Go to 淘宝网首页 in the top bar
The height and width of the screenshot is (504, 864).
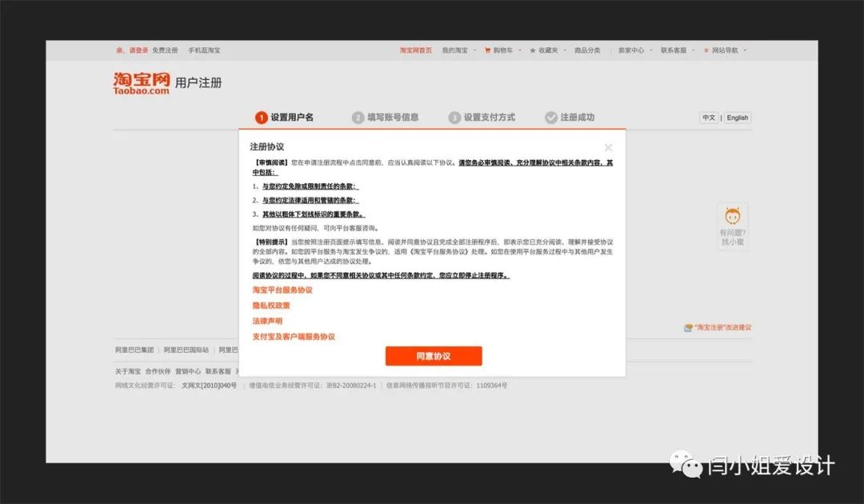[x=416, y=50]
